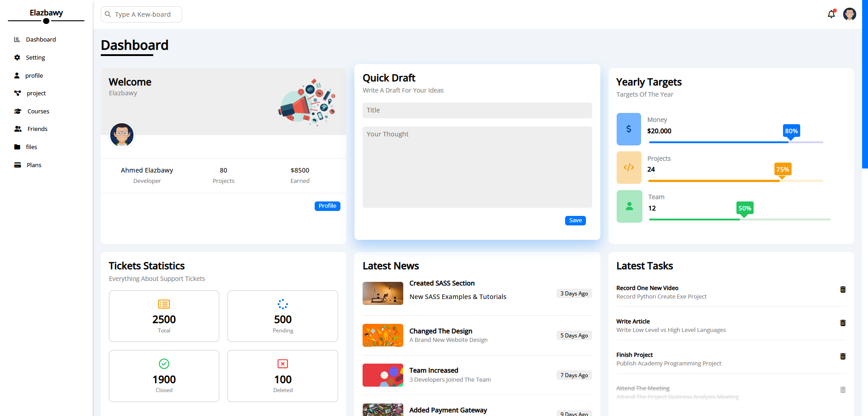Click the Dashboard chart icon in the sidebar
The width and height of the screenshot is (868, 416).
point(17,39)
